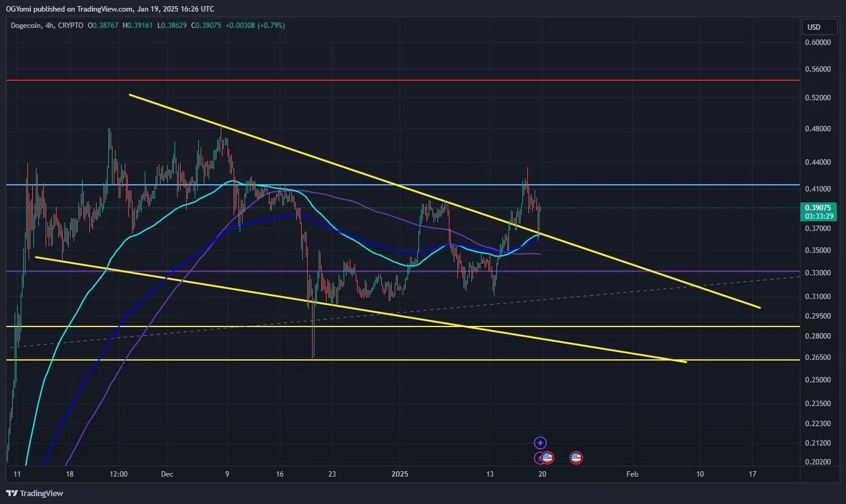Viewport: 846px width, 504px height.
Task: Click the left US flag economic event icon
Action: 548,457
